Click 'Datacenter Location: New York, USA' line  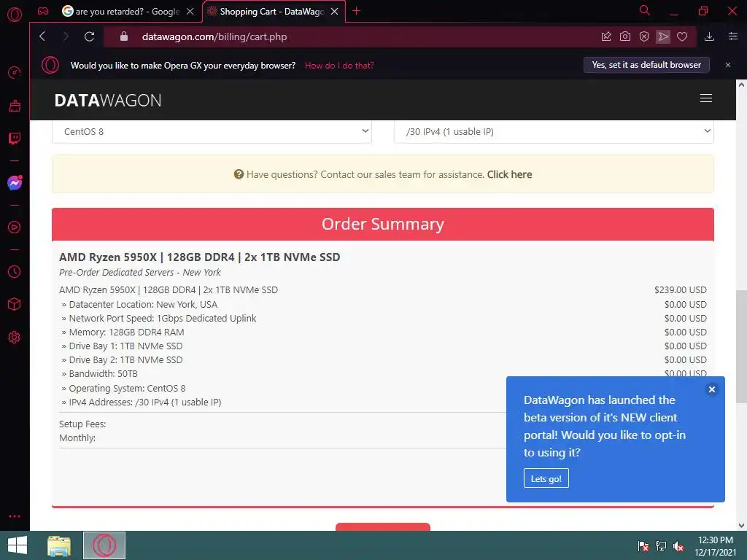tap(143, 304)
